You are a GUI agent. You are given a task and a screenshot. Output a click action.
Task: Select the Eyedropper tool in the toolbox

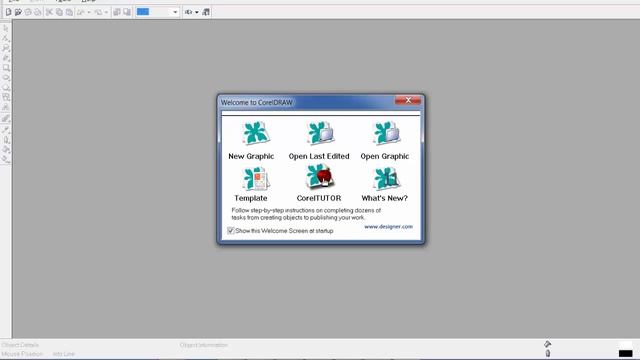tap(6, 130)
